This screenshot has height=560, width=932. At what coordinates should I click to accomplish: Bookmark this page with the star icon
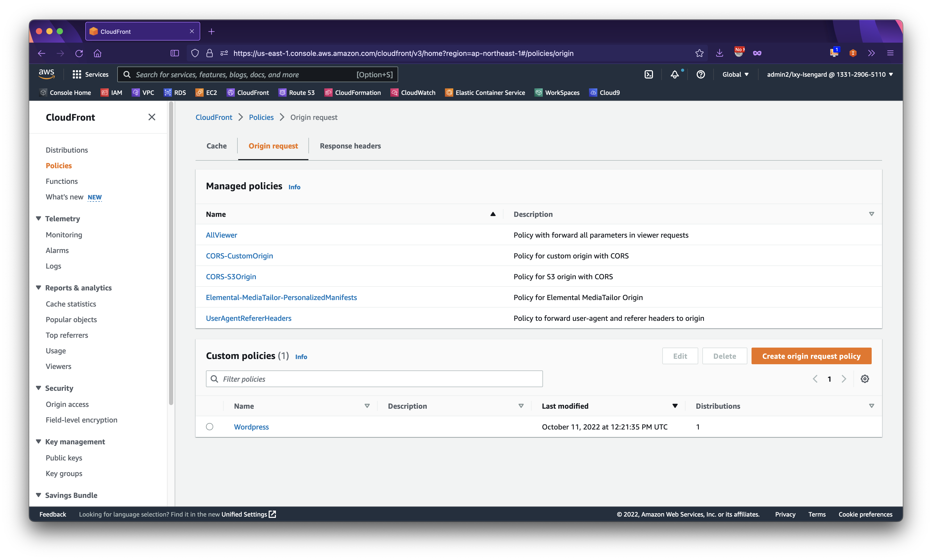click(x=699, y=53)
